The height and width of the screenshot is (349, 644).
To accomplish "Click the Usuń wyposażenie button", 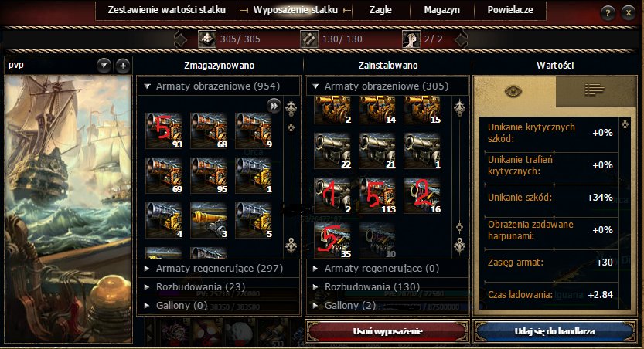I will click(387, 331).
